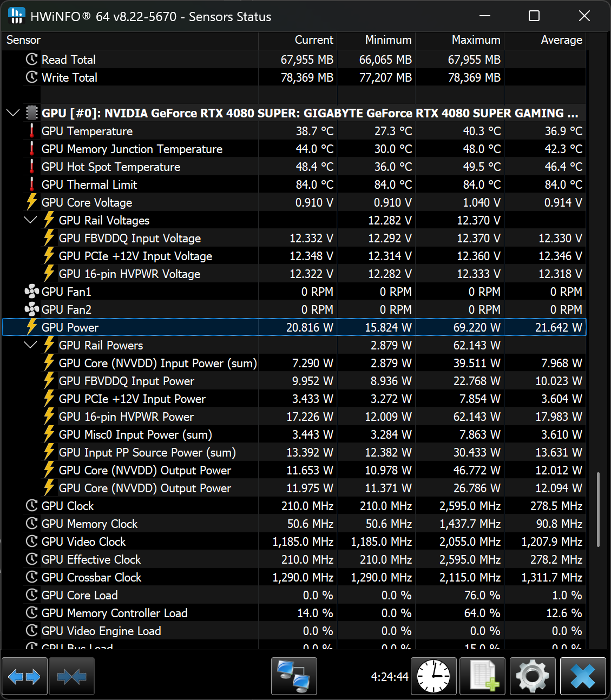Click lightning icon beside GPU FBVDDQ Input Voltage
Image resolution: width=611 pixels, height=700 pixels.
click(49, 238)
